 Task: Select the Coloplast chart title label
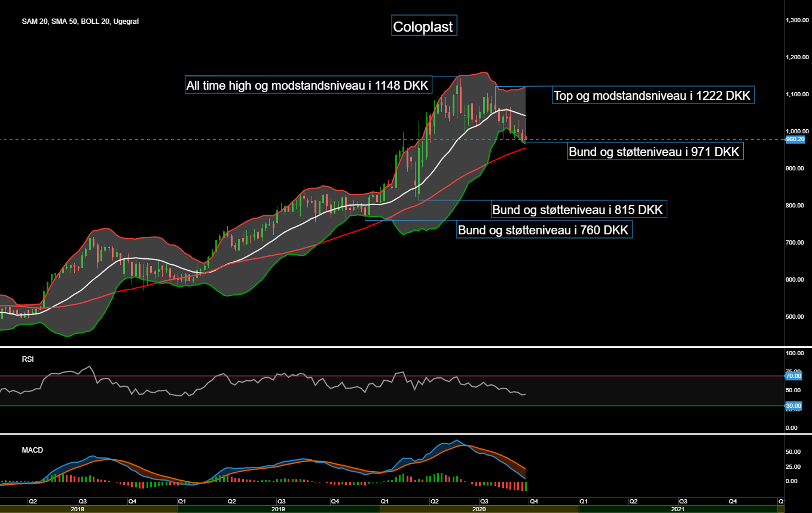click(424, 26)
